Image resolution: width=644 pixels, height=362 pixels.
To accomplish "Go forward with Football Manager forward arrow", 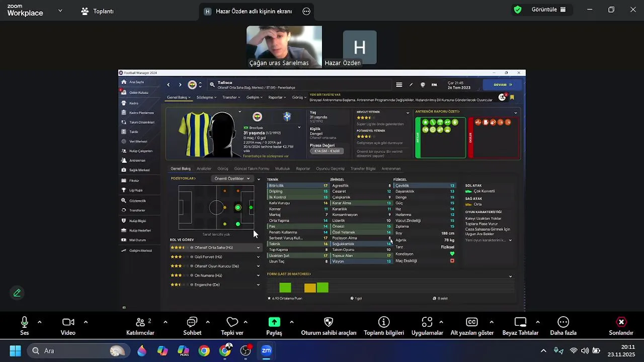I will (x=180, y=84).
